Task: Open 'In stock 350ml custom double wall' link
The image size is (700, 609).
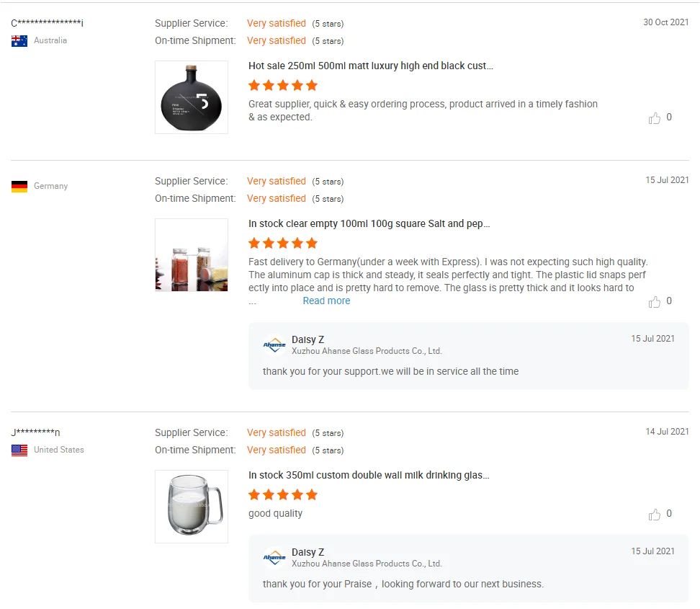Action: tap(369, 476)
